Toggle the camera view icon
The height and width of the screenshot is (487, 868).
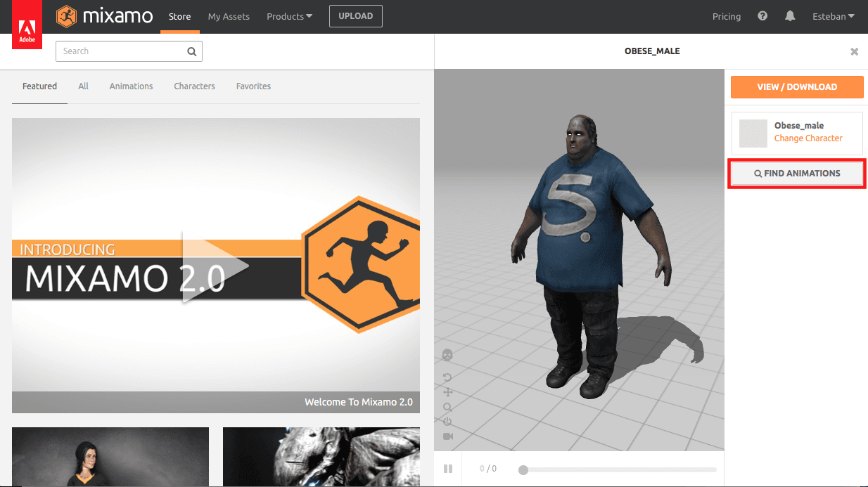[448, 436]
